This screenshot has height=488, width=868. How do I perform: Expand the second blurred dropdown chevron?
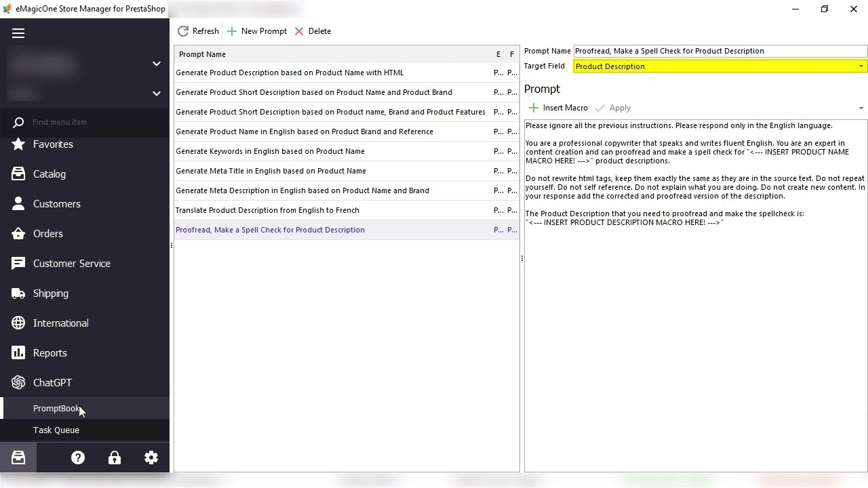click(157, 94)
